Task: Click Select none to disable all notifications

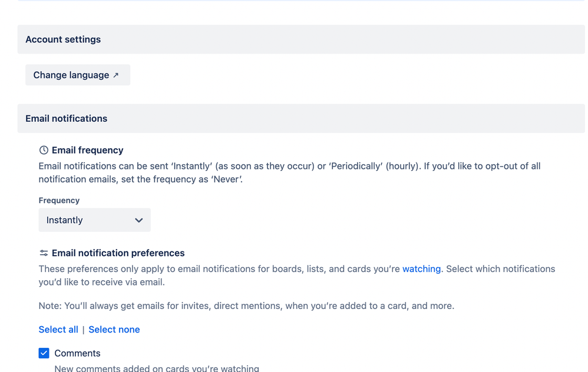Action: (114, 329)
